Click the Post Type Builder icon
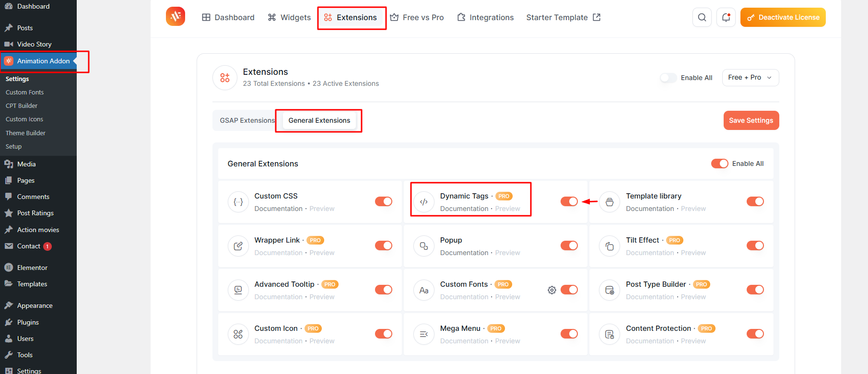This screenshot has height=374, width=868. [x=610, y=290]
